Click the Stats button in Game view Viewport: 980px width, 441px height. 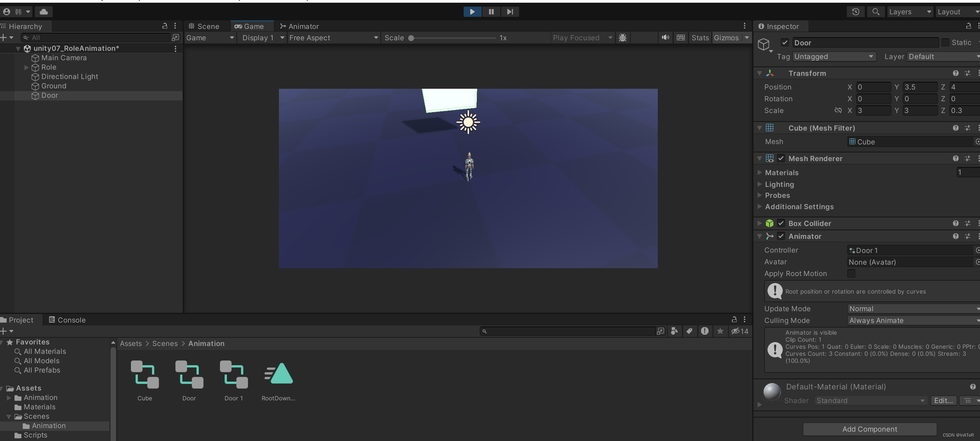coord(700,38)
